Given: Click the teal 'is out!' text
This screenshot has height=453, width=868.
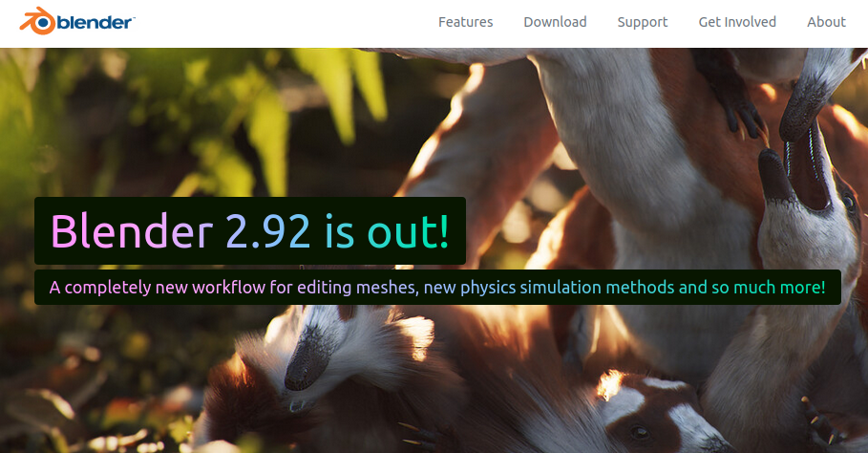Looking at the screenshot, I should (387, 231).
